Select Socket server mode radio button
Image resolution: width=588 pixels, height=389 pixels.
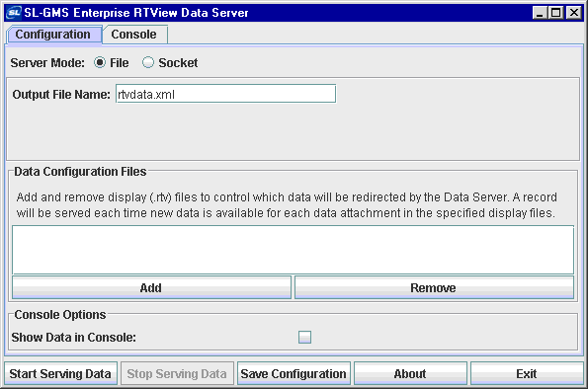pyautogui.click(x=148, y=62)
